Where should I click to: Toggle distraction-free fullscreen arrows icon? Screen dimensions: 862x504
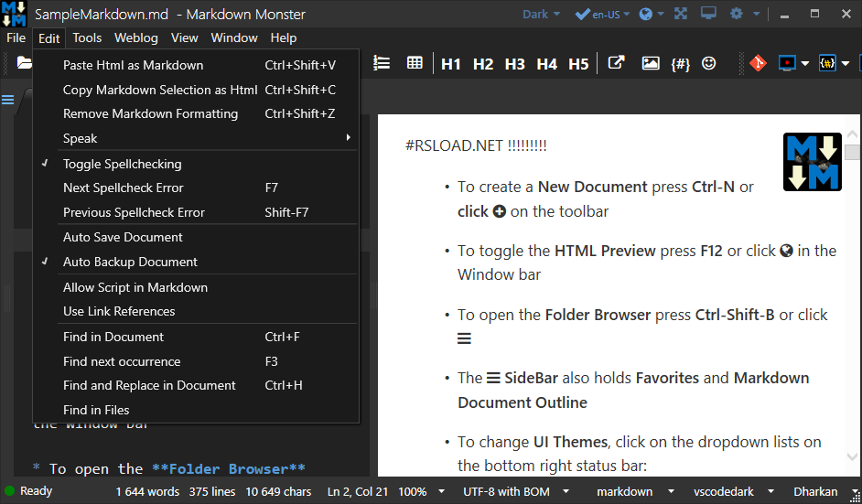[680, 14]
